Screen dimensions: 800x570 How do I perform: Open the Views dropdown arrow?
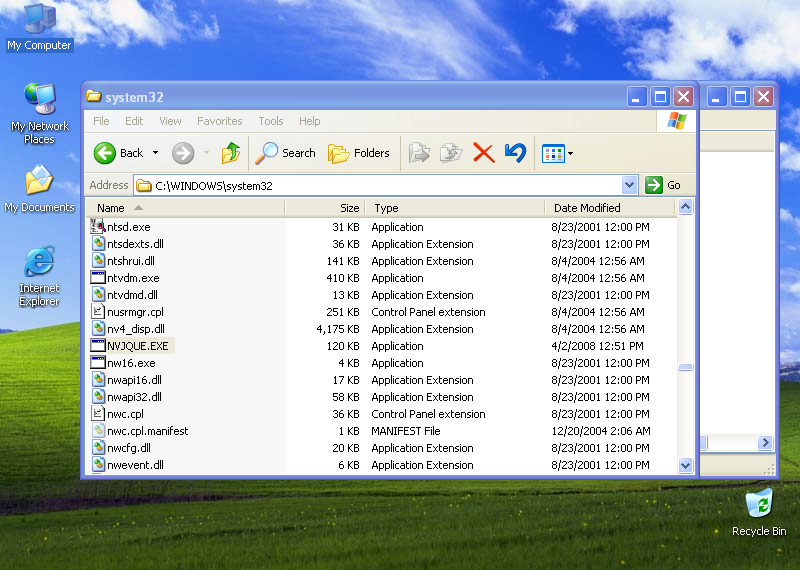coord(570,153)
